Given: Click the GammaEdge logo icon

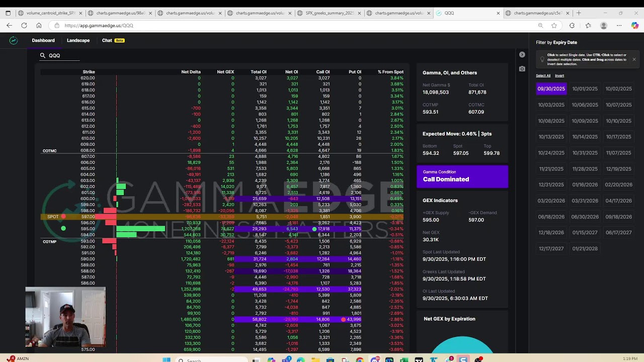Looking at the screenshot, I should coord(14,40).
